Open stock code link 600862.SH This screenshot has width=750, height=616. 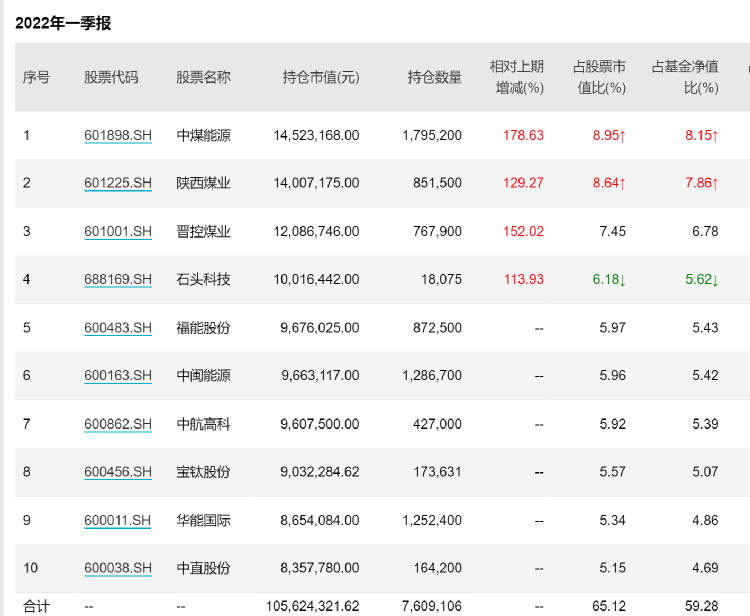[118, 424]
